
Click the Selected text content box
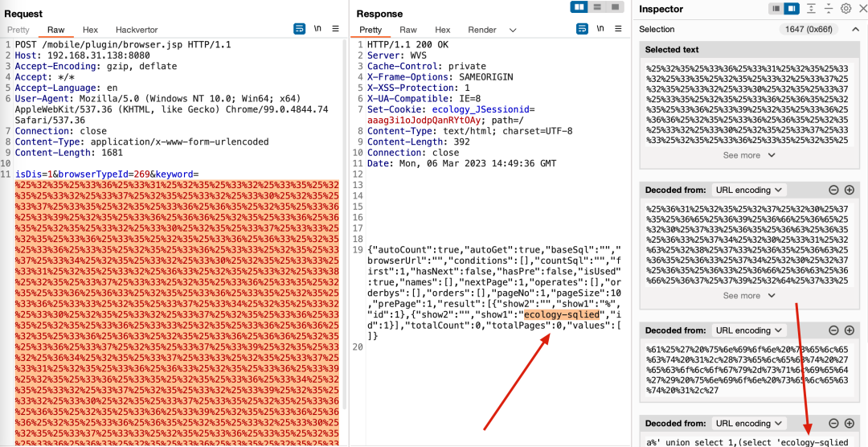(750, 105)
